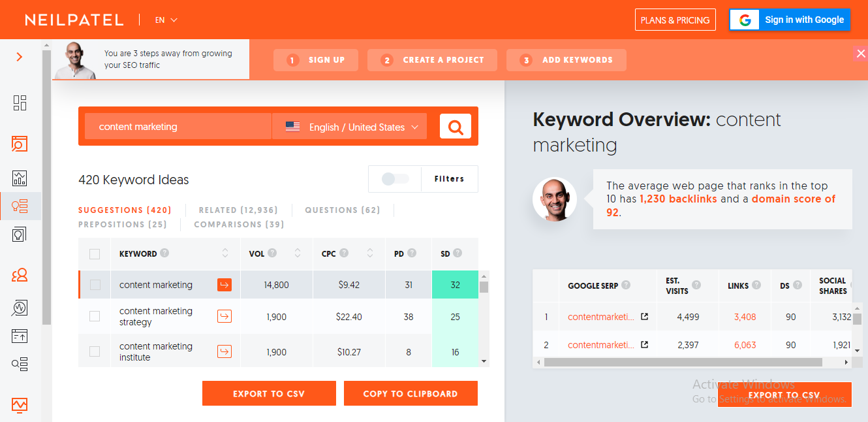Click the help icon next to SD header
Screen dimensions: 868x422
457,253
